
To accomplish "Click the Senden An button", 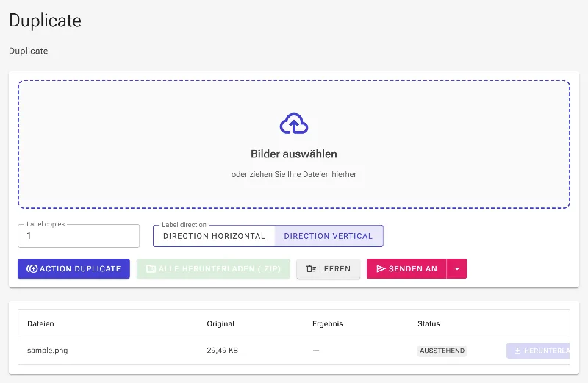I will (x=406, y=268).
